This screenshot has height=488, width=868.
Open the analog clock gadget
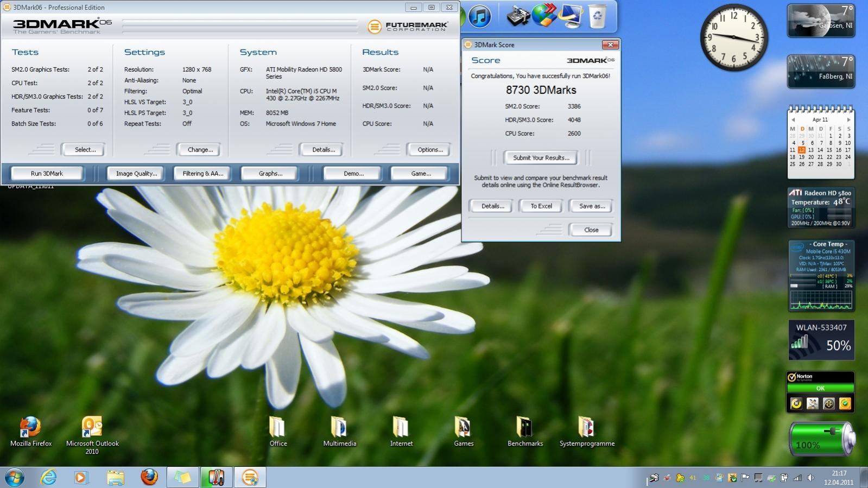pos(733,37)
